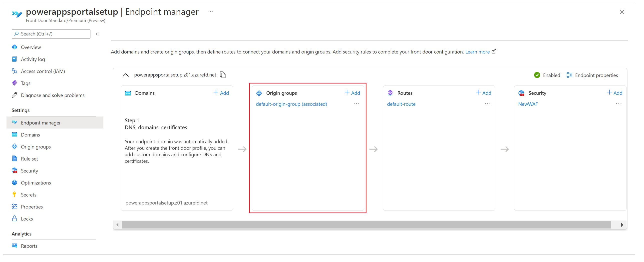Open the NewWAF security policy link
The width and height of the screenshot is (644, 262).
click(x=528, y=104)
